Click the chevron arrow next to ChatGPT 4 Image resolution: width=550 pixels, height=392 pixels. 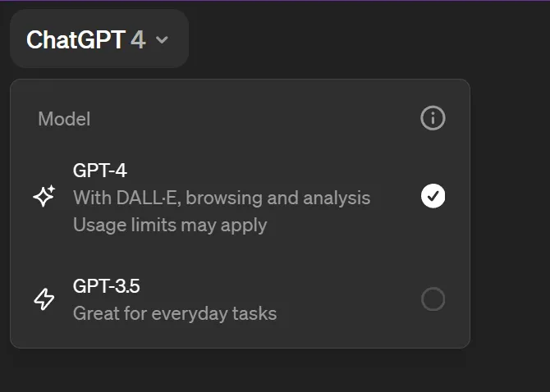[162, 39]
